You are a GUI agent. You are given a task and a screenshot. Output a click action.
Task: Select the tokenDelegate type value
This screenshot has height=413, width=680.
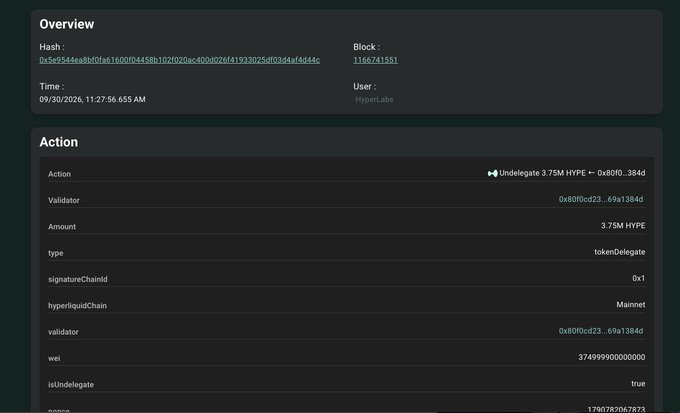pyautogui.click(x=619, y=252)
